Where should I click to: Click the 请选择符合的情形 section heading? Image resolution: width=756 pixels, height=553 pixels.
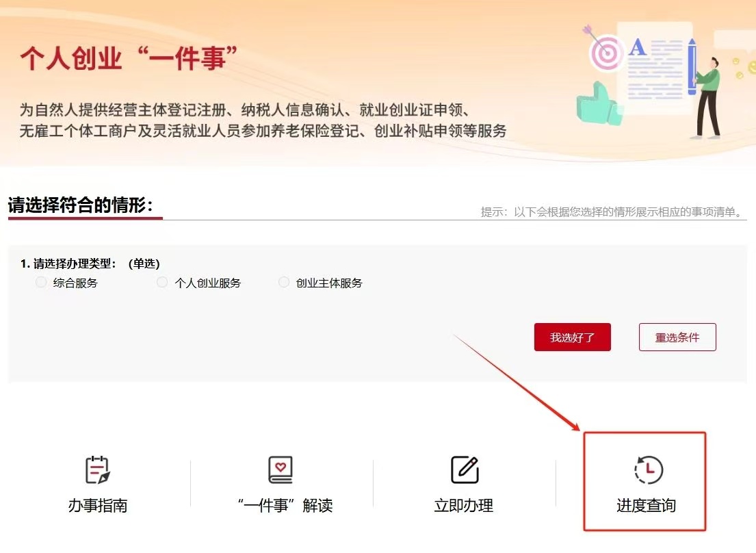pyautogui.click(x=80, y=205)
